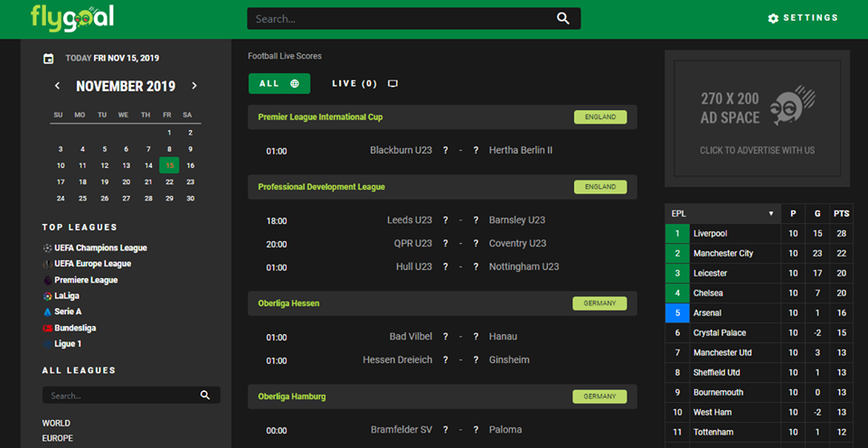Open Oberliga Hamburg header
The height and width of the screenshot is (448, 868).
coord(442,397)
